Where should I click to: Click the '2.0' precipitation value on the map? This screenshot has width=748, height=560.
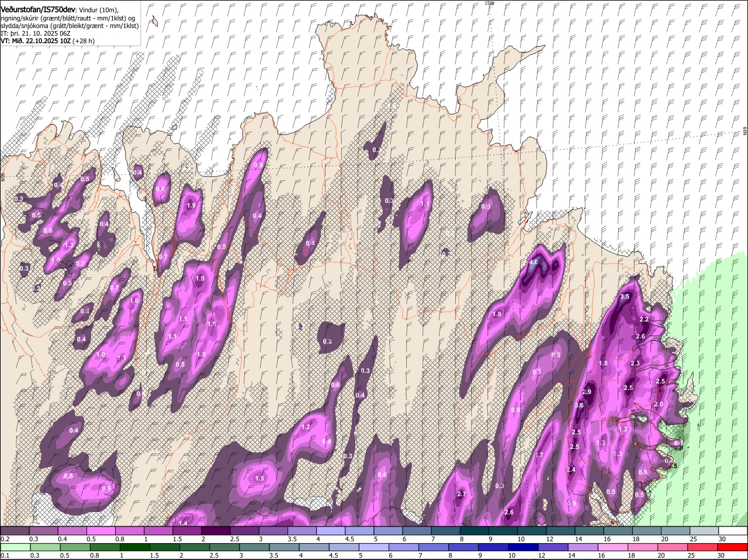click(x=659, y=405)
